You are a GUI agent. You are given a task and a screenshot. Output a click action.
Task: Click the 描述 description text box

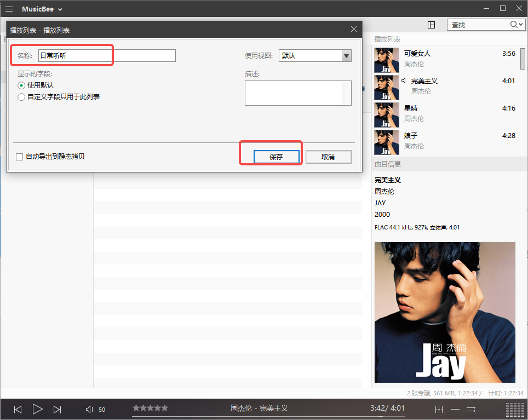(297, 93)
